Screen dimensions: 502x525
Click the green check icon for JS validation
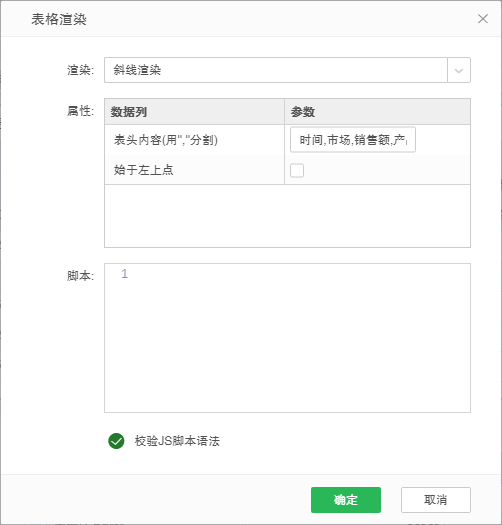116,441
